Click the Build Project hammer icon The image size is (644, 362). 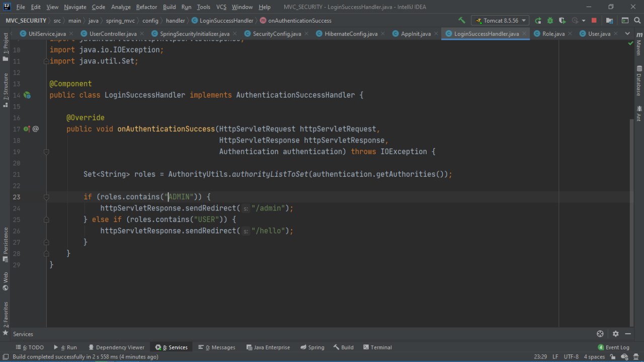point(462,21)
